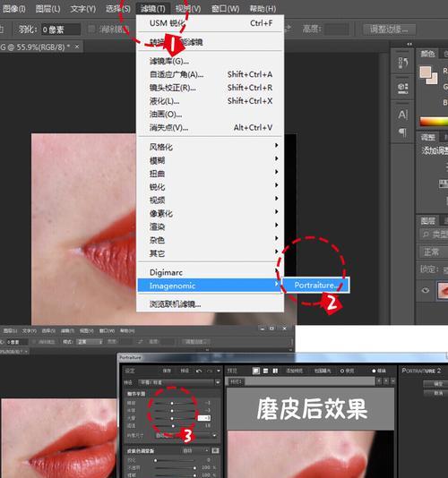Switch to the 调整 panel tab
Image resolution: width=448 pixels, height=478 pixels.
coord(428,138)
